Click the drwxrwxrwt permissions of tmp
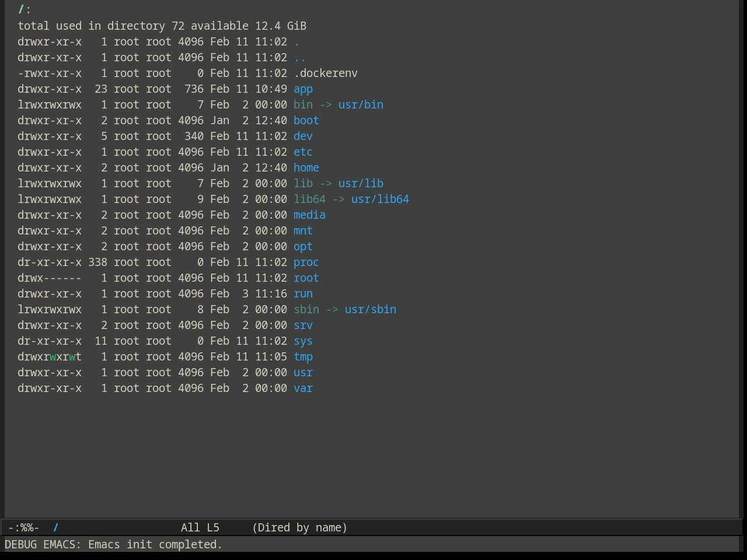This screenshot has width=747, height=560. pos(50,357)
